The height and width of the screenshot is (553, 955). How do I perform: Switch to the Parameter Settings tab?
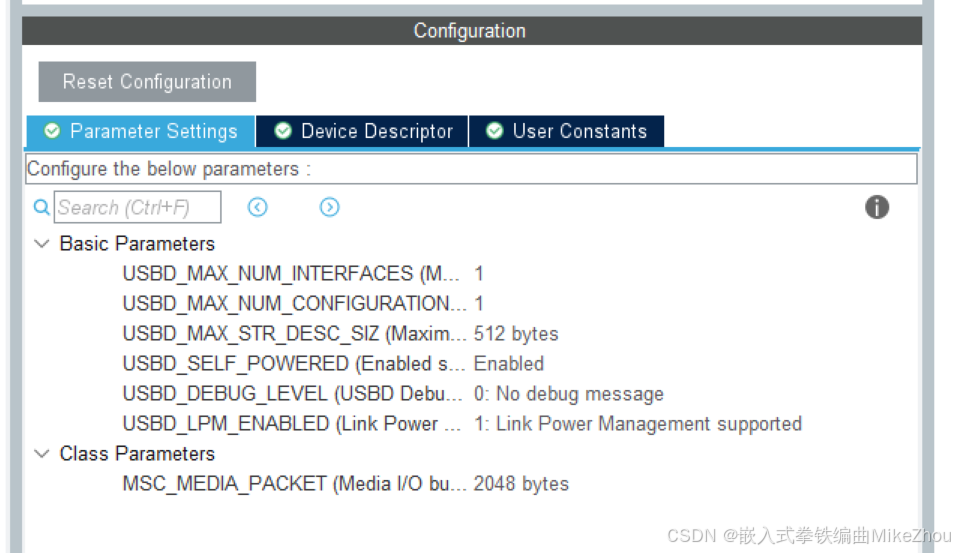pos(141,131)
